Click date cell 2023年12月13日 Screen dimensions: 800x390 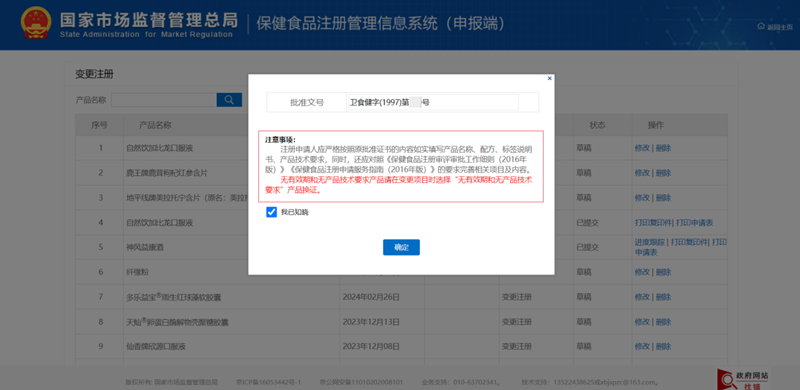point(371,322)
